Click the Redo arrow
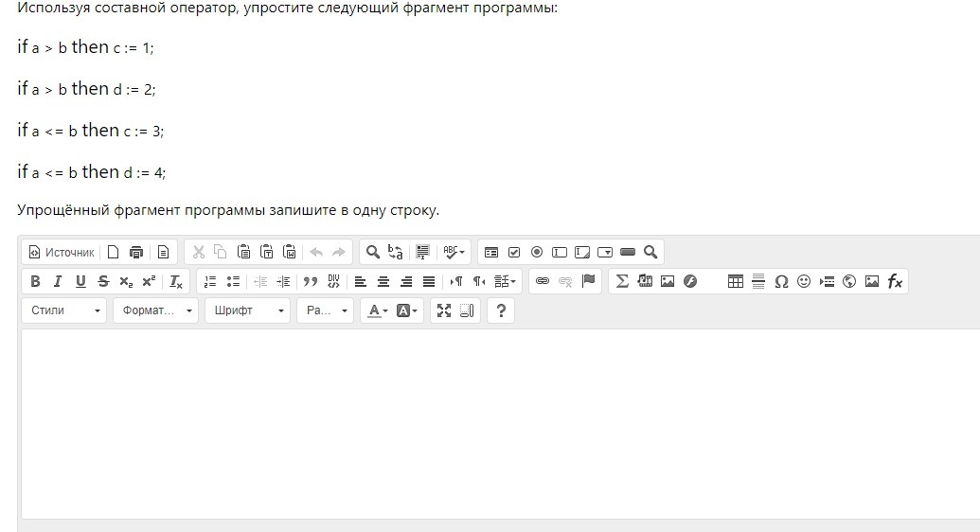 pos(339,252)
